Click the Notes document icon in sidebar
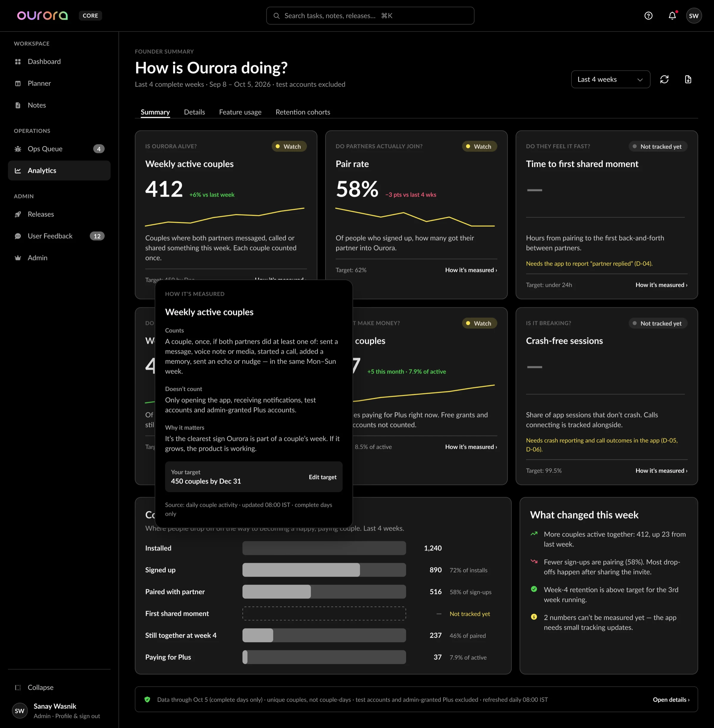The width and height of the screenshot is (714, 728). [x=18, y=105]
